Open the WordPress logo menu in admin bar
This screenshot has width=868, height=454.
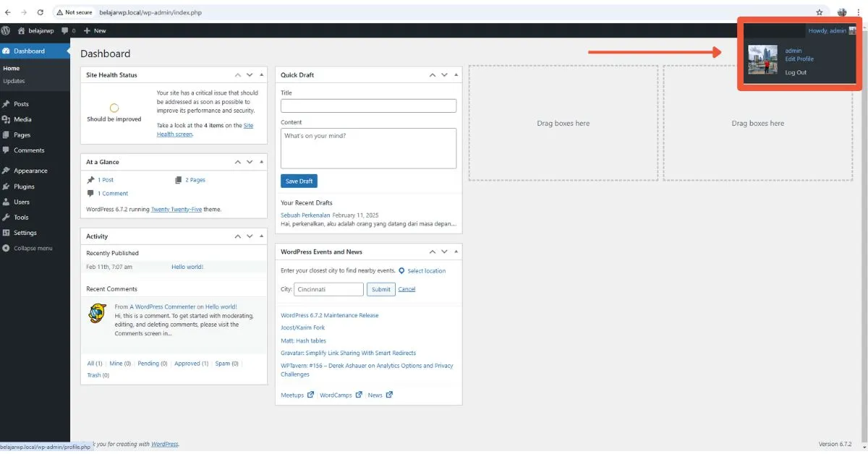tap(6, 30)
